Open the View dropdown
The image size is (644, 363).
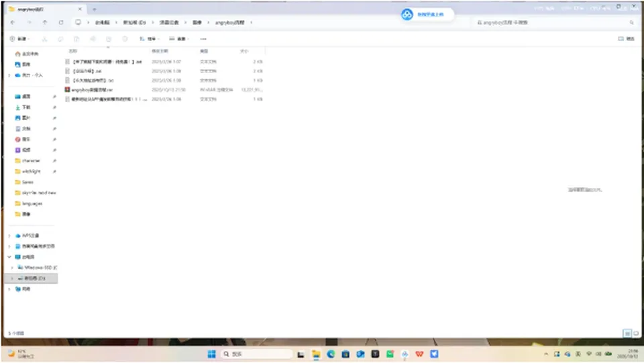(179, 39)
